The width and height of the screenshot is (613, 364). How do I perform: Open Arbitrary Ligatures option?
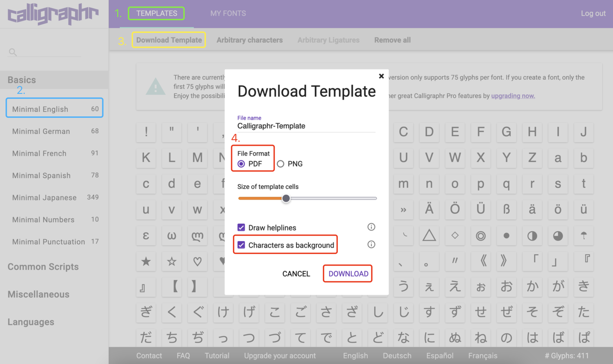tap(328, 40)
